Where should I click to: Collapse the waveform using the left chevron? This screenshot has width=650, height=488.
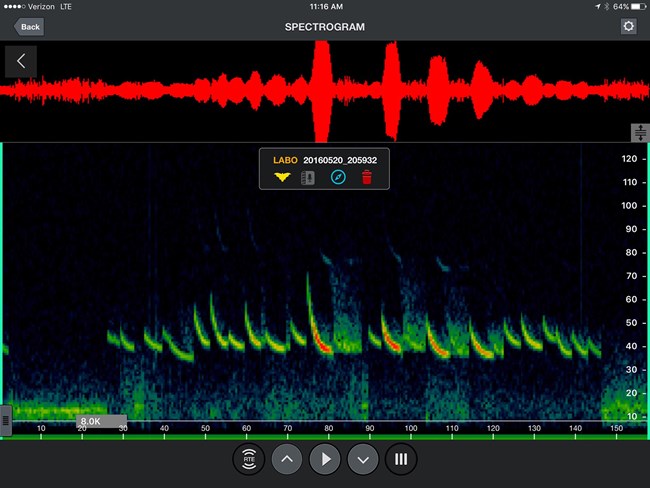(x=21, y=61)
